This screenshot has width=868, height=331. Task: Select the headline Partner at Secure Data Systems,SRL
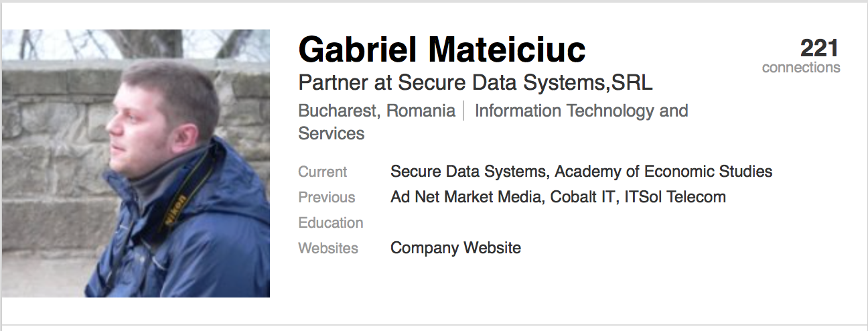tap(475, 82)
